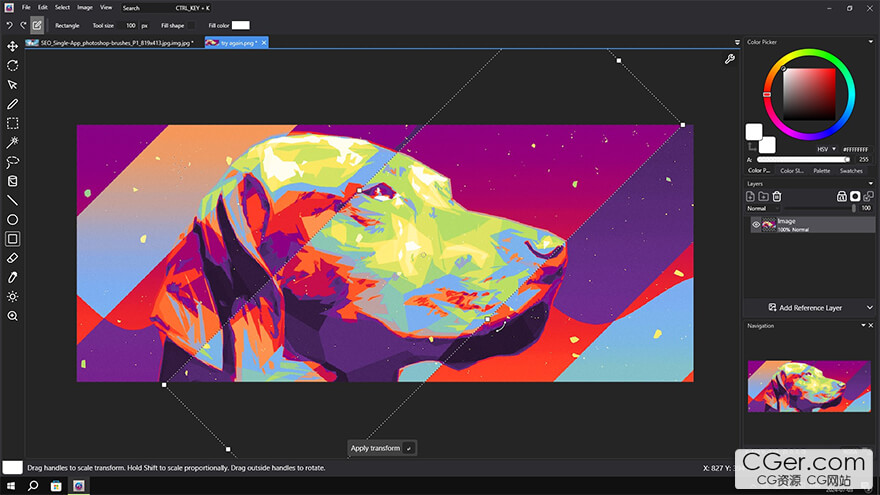Hide the Image layer with eye icon
This screenshot has height=495, width=880.
[756, 225]
